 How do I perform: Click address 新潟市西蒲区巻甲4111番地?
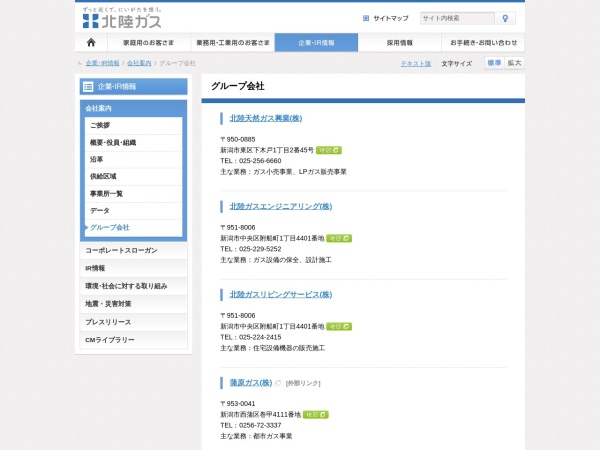point(261,414)
